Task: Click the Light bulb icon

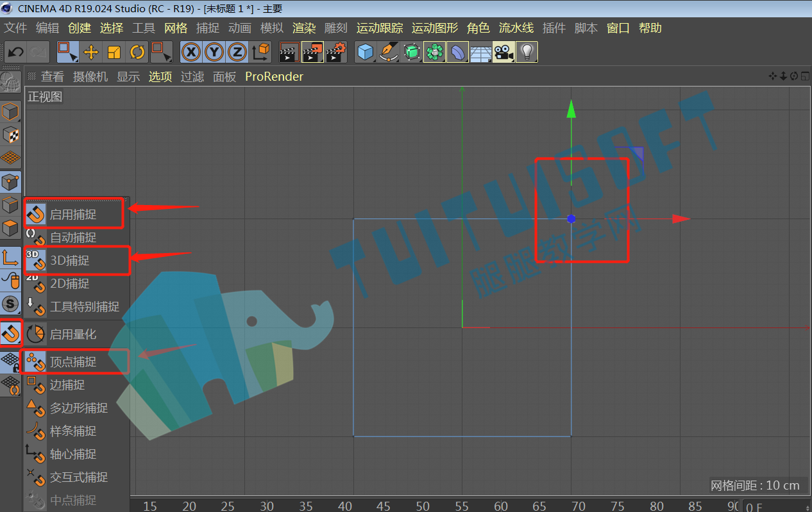Action: coord(527,52)
